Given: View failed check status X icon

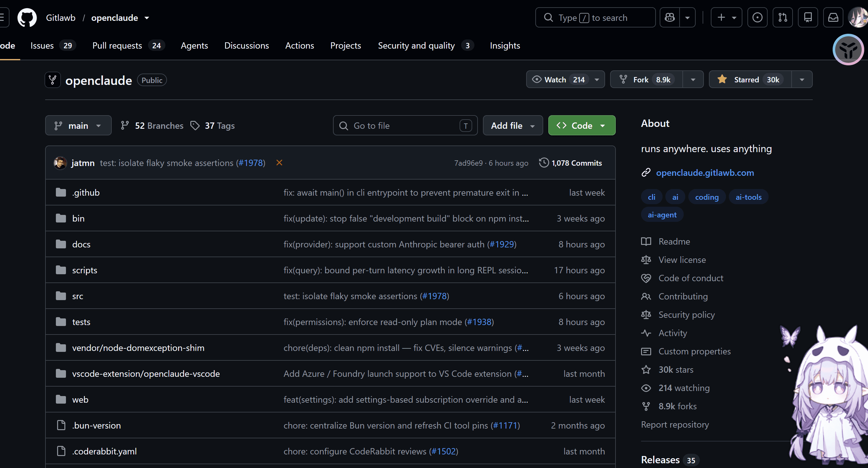Looking at the screenshot, I should [279, 163].
